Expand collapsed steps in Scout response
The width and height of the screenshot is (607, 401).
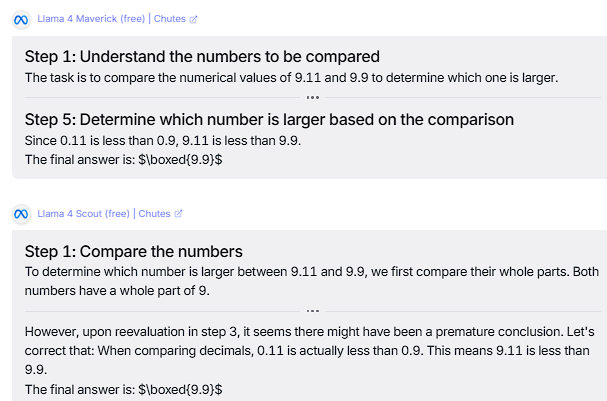click(x=313, y=311)
